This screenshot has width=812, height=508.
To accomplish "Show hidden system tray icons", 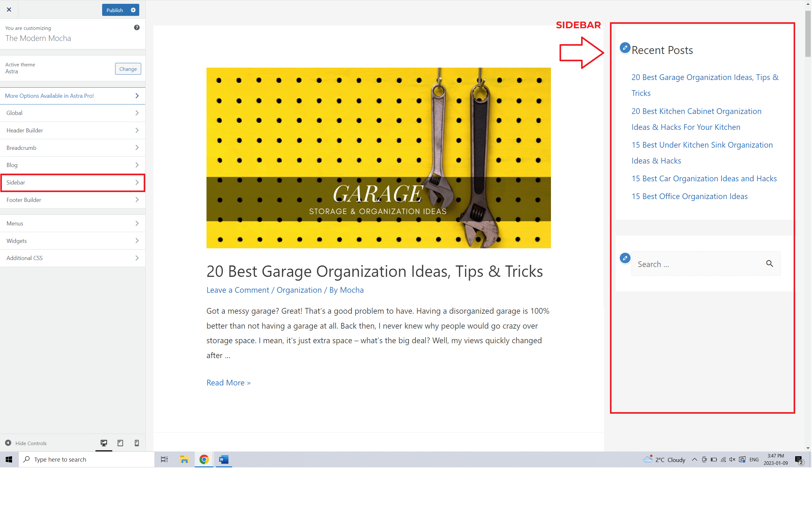I will tap(695, 460).
